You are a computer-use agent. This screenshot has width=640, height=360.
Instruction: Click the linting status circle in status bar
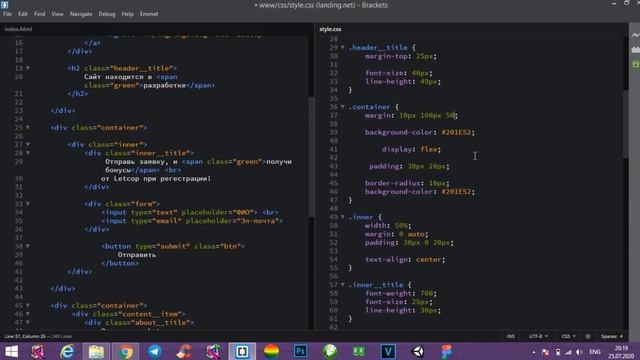pos(588,336)
